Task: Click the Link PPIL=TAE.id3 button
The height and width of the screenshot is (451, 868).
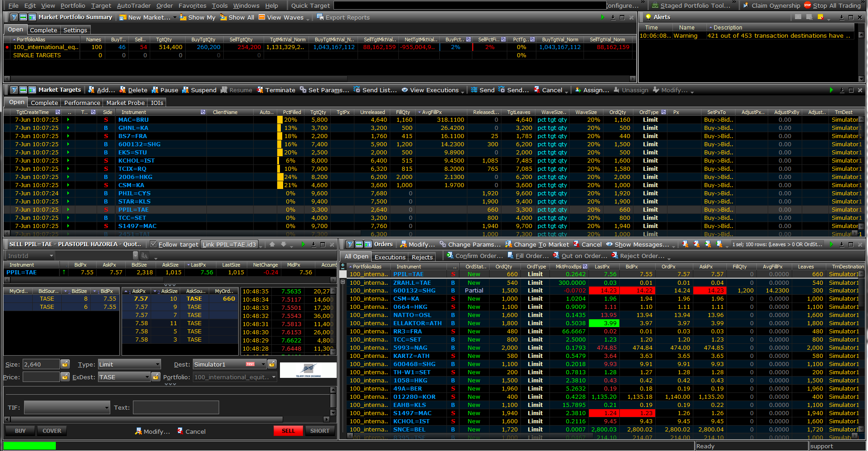Action: point(230,244)
